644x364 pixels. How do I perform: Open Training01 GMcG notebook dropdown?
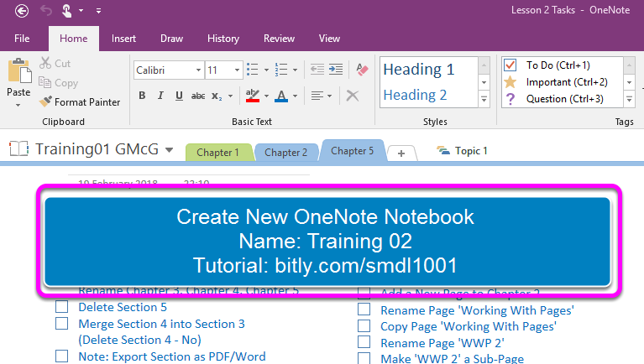[x=170, y=150]
